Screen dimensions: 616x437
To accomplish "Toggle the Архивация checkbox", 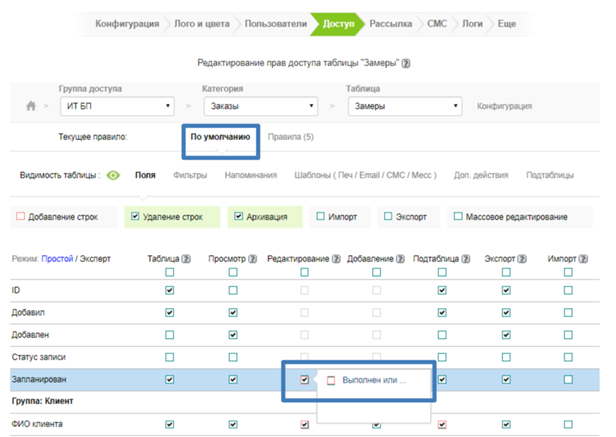I will pyautogui.click(x=239, y=216).
